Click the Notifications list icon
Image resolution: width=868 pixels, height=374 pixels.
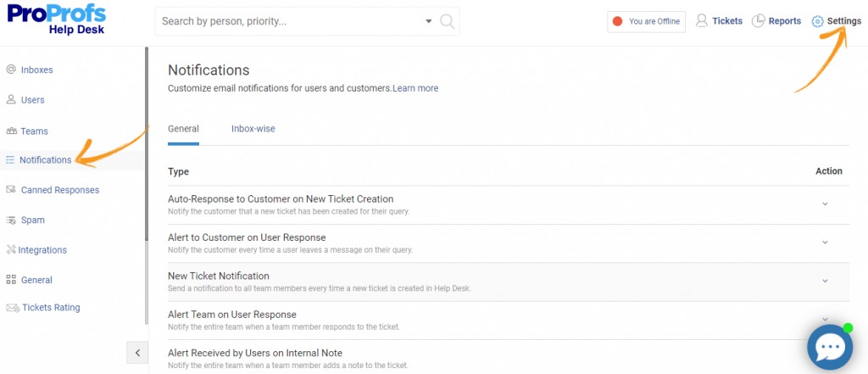pos(10,160)
